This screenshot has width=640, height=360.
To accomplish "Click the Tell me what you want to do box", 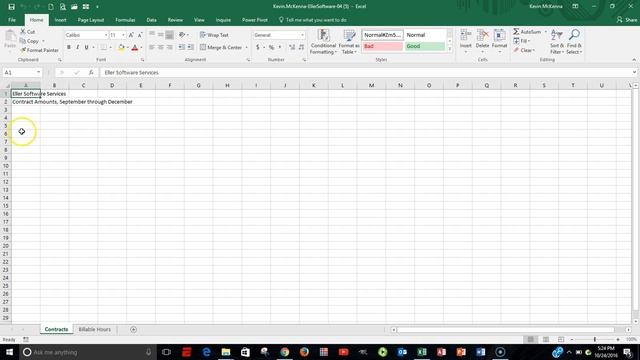I will (x=313, y=20).
